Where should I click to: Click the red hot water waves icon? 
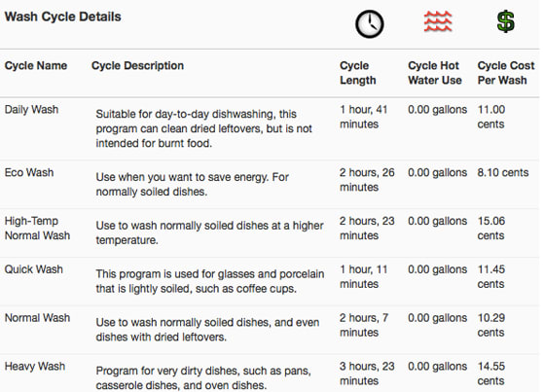click(438, 21)
